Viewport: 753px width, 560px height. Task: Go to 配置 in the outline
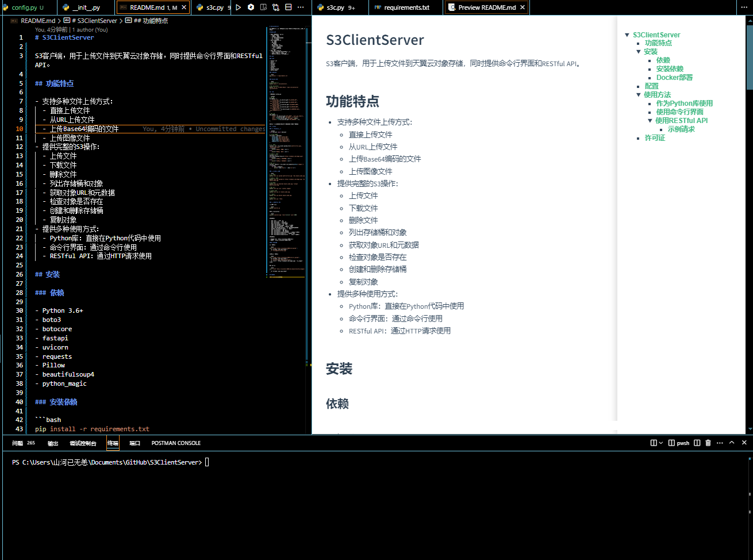pos(652,86)
